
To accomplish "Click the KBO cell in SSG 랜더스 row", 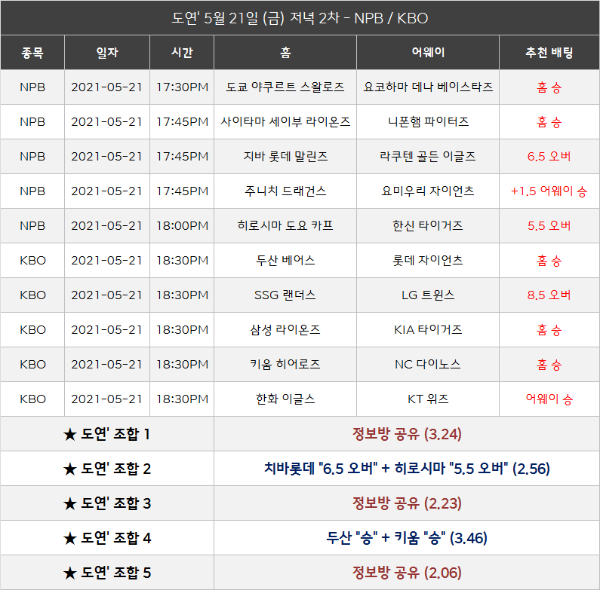I will pyautogui.click(x=33, y=295).
